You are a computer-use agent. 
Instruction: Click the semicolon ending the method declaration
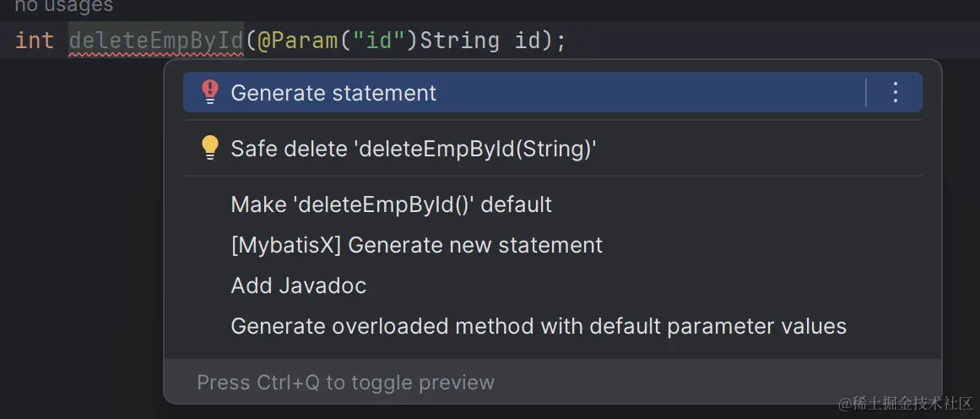pos(560,40)
